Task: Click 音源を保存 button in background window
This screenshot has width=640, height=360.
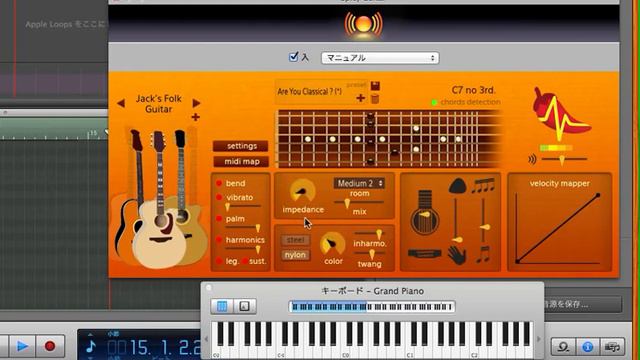Action: (x=582, y=304)
